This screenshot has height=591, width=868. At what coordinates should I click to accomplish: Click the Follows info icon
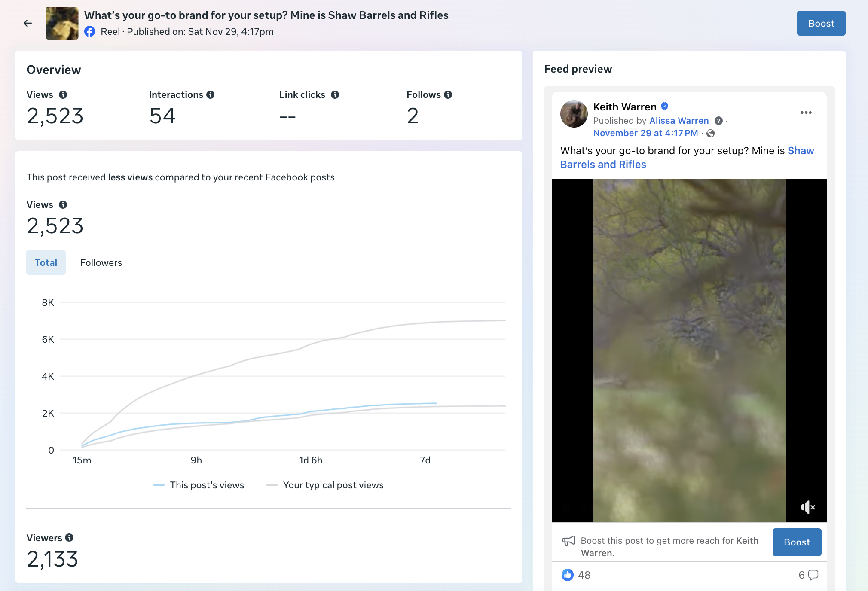(448, 95)
